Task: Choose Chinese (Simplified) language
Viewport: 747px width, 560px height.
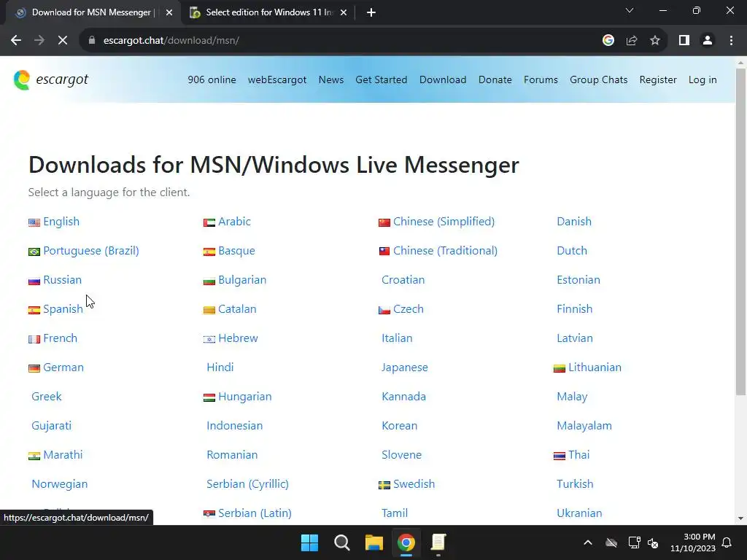Action: [x=444, y=222]
